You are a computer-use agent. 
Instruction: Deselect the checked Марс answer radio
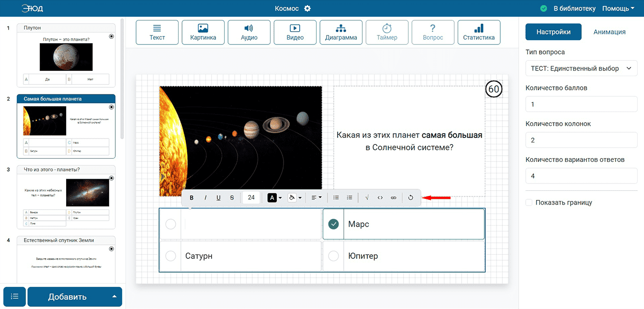click(334, 224)
